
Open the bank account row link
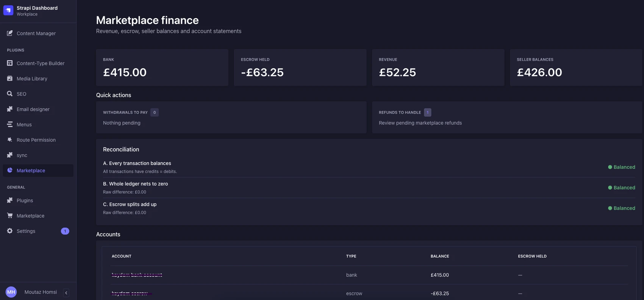pyautogui.click(x=137, y=275)
